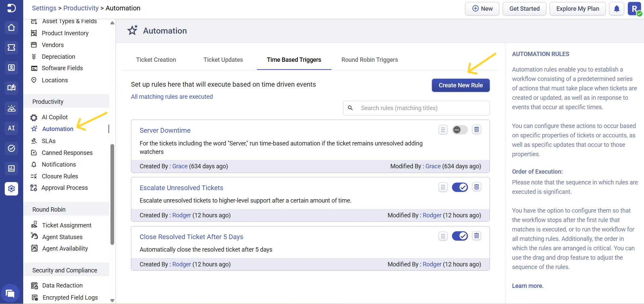The image size is (644, 304).
Task: Click the sidebar scrollbar thumb
Action: tap(112, 195)
